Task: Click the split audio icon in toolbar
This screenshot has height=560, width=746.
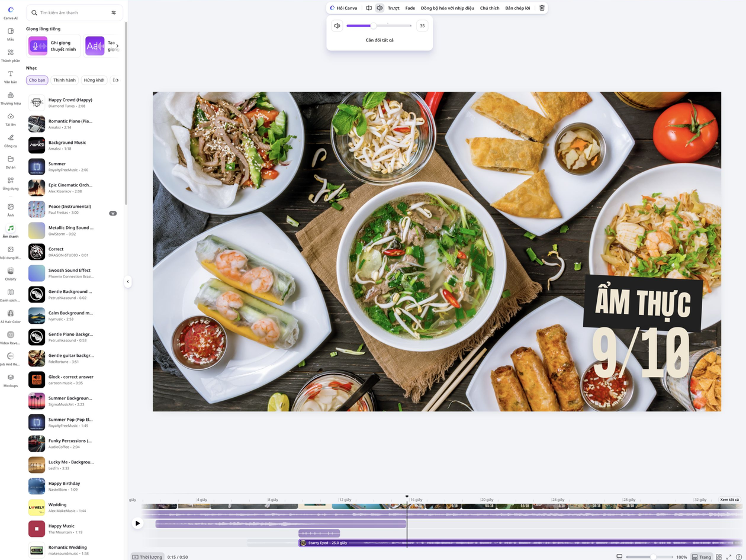Action: click(x=369, y=8)
